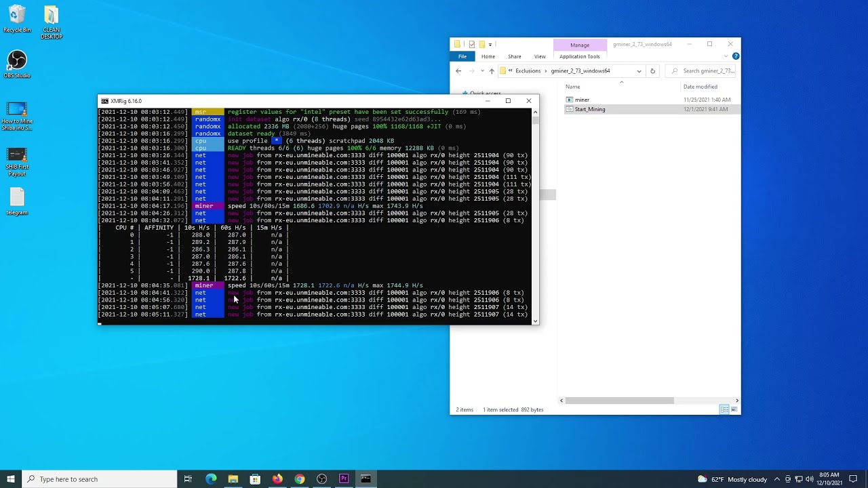Click the XMRig window title icon
This screenshot has height=488, width=868.
pos(104,101)
